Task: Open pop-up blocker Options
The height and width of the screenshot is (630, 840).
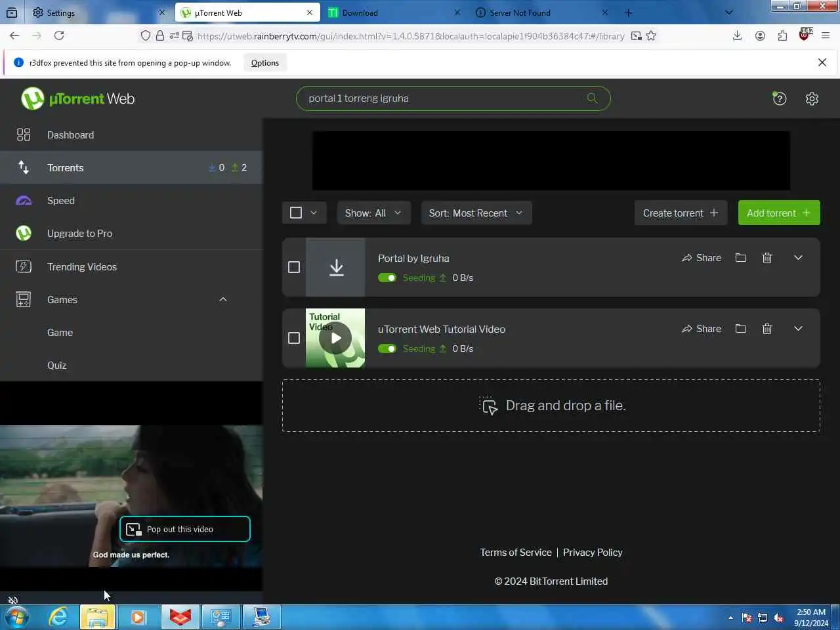Action: coord(265,63)
